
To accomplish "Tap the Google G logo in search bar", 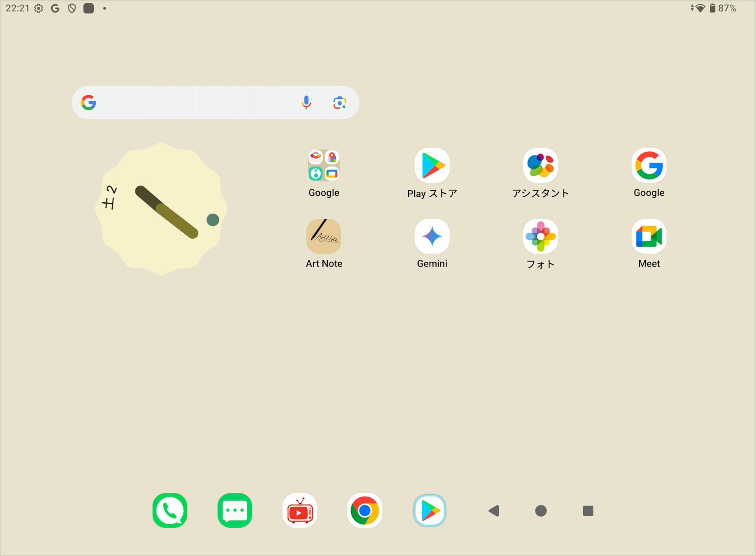I will [89, 102].
